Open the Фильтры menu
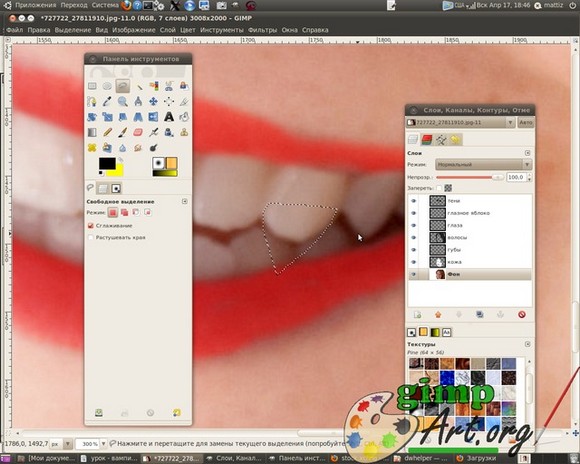 (262, 30)
